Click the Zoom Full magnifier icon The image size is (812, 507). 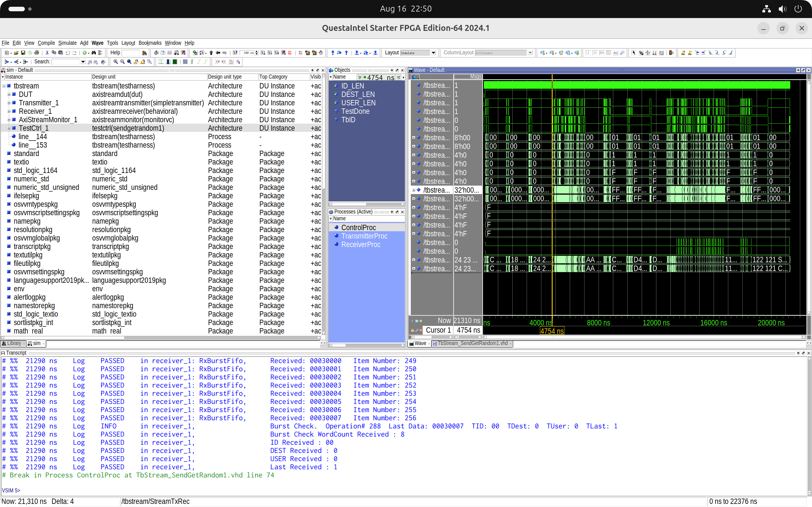point(129,62)
